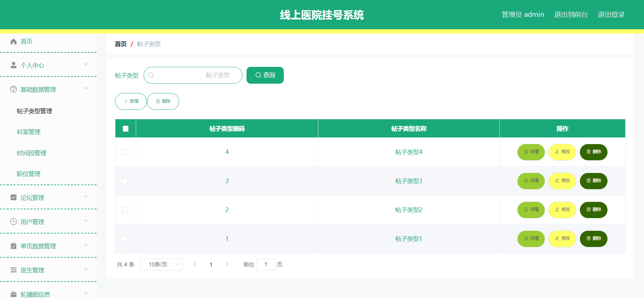This screenshot has width=644, height=298.
Task: View 详情 for 帖子类型3 row
Action: (531, 181)
